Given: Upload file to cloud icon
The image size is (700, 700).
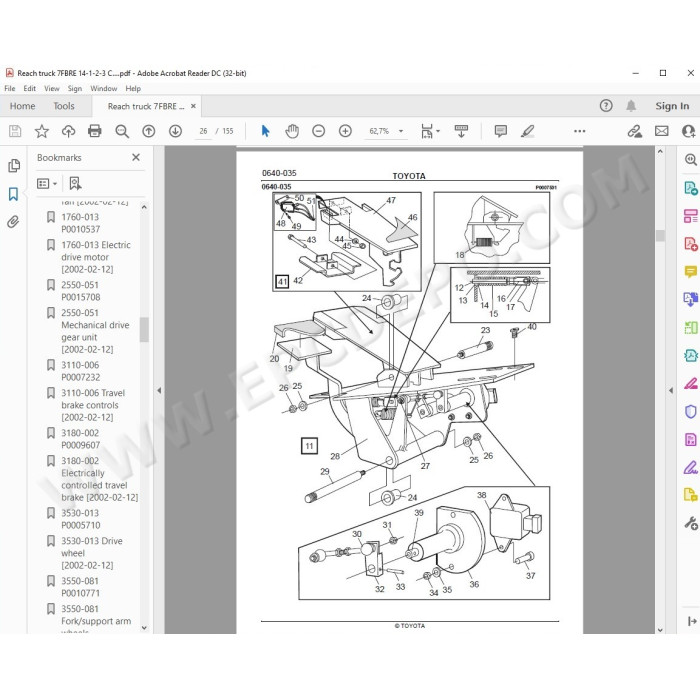Looking at the screenshot, I should (x=68, y=131).
